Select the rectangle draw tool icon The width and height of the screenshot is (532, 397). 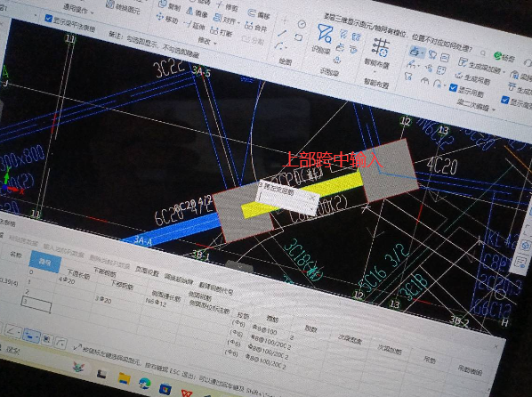(x=299, y=37)
